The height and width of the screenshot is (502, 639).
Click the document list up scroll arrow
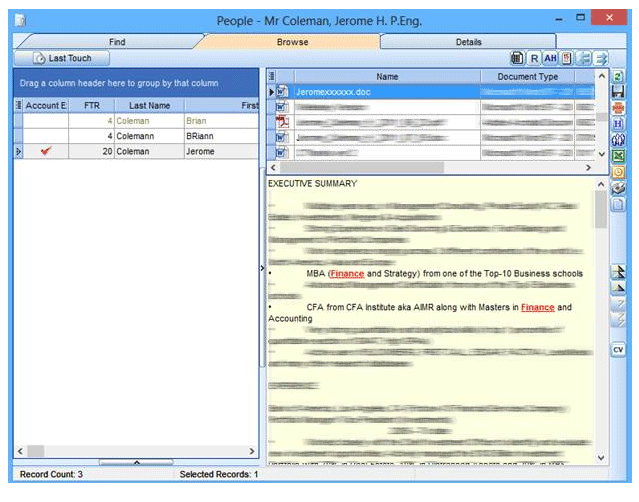pos(602,76)
